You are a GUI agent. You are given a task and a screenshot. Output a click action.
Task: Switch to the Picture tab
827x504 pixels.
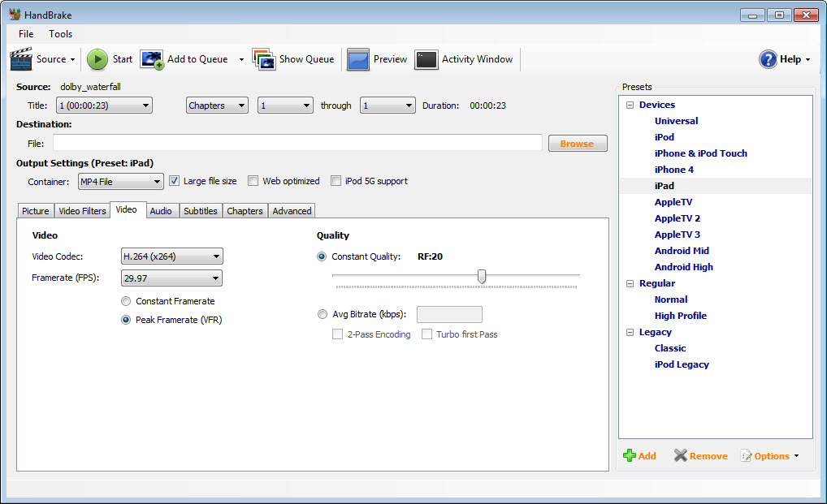point(35,211)
